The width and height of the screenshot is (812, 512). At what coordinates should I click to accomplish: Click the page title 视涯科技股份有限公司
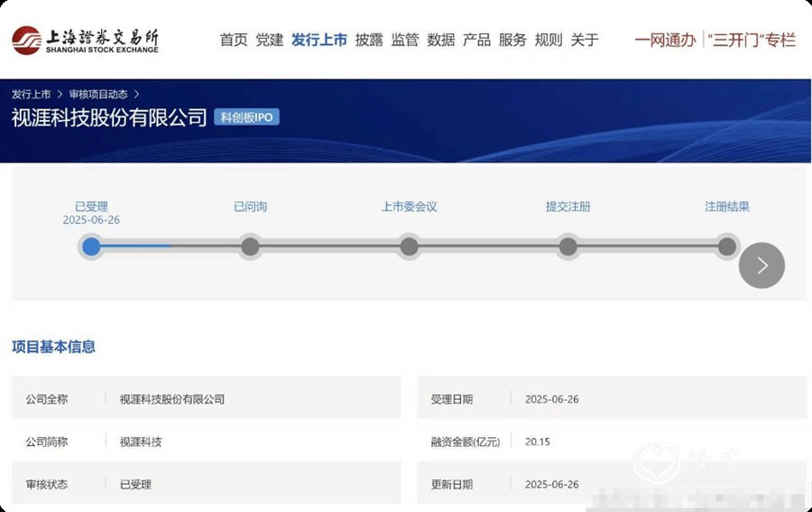click(109, 117)
